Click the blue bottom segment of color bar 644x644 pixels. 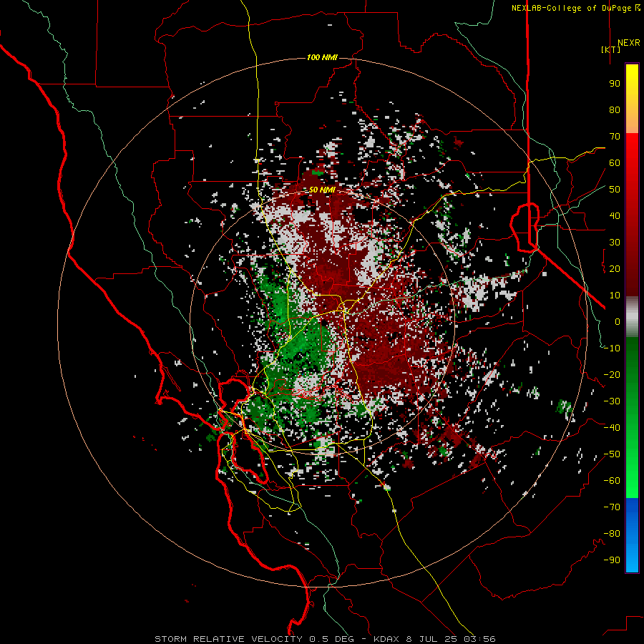632,535
